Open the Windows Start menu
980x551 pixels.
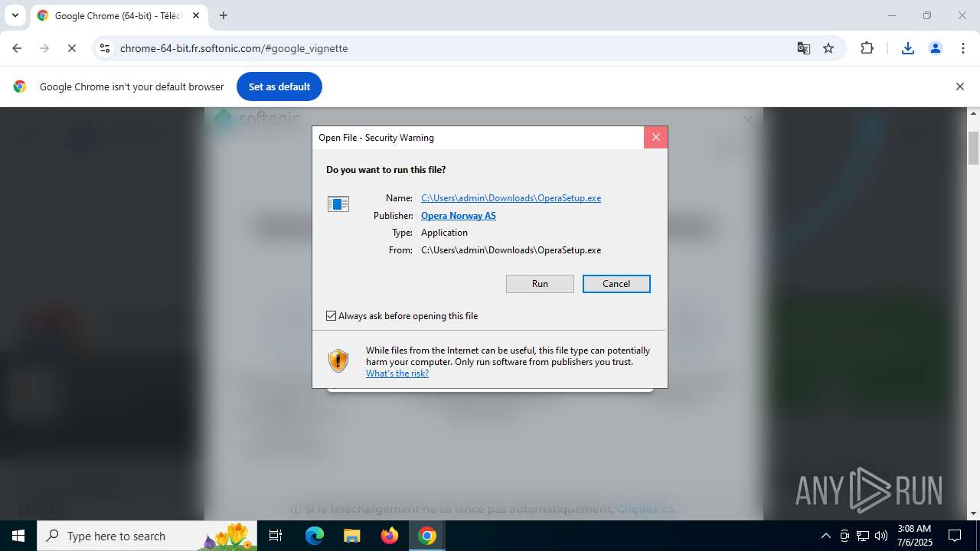click(18, 536)
